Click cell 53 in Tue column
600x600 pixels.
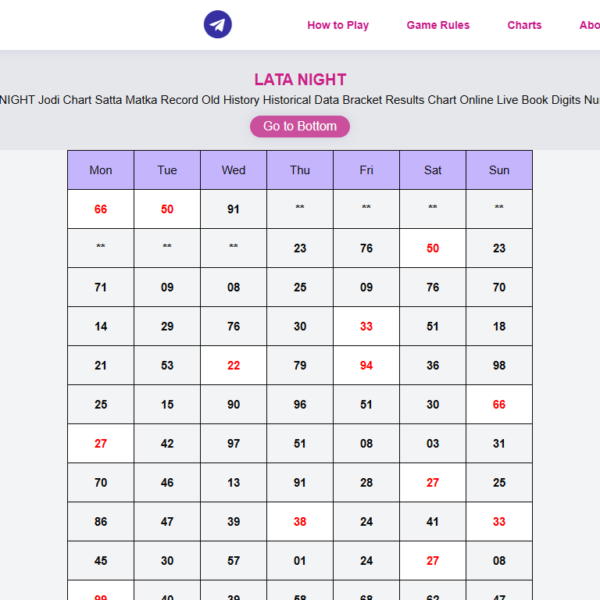167,365
